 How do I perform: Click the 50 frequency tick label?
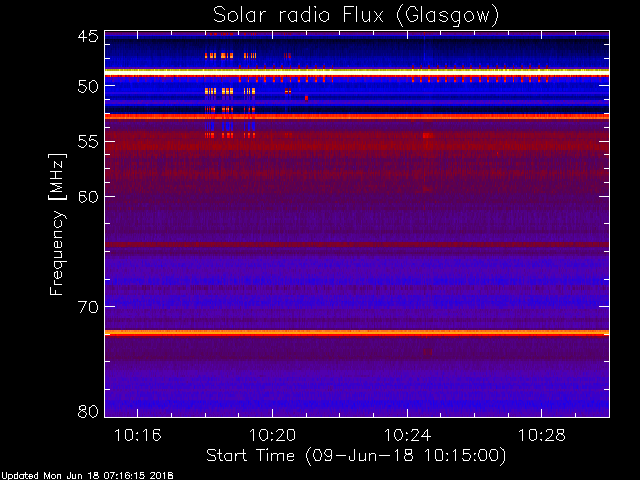pyautogui.click(x=88, y=86)
